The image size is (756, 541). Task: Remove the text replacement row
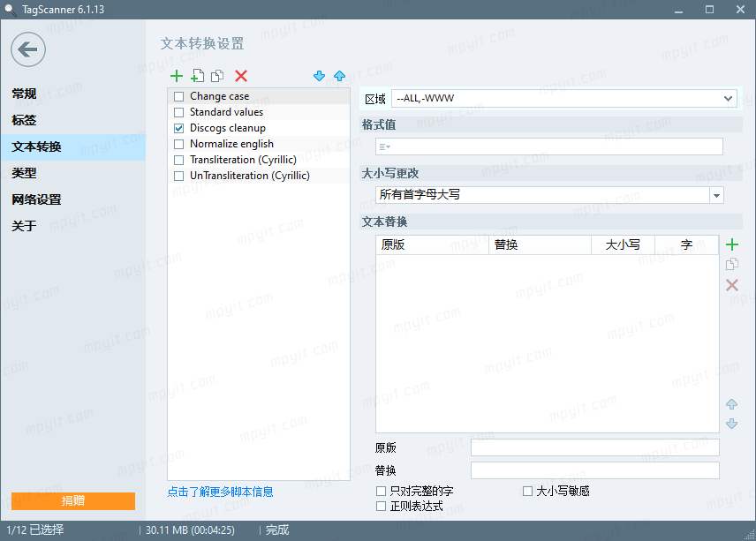[732, 285]
